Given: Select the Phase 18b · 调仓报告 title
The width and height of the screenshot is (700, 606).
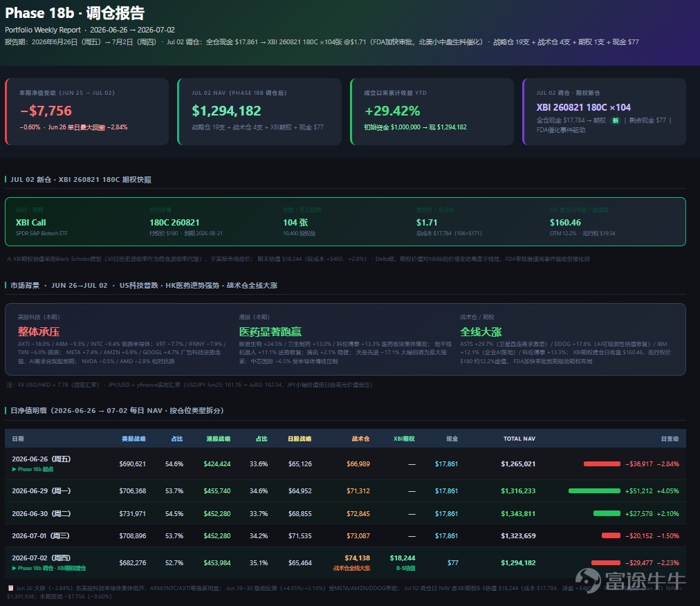Looking at the screenshot, I should click(x=75, y=13).
